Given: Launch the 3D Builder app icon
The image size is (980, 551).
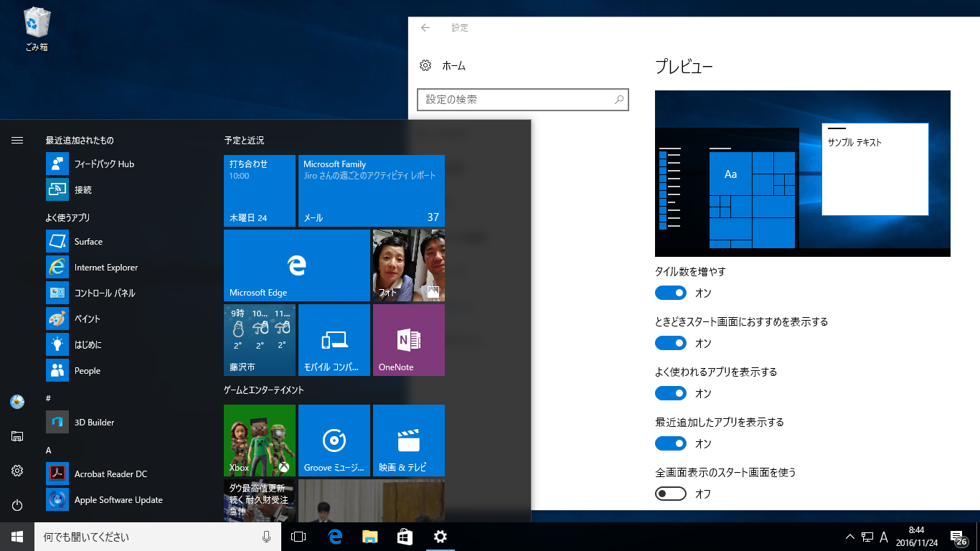Looking at the screenshot, I should click(x=57, y=422).
